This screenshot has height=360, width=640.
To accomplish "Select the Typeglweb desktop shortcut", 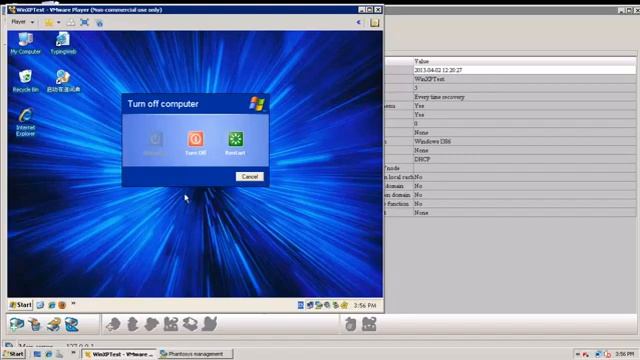I will tap(63, 44).
